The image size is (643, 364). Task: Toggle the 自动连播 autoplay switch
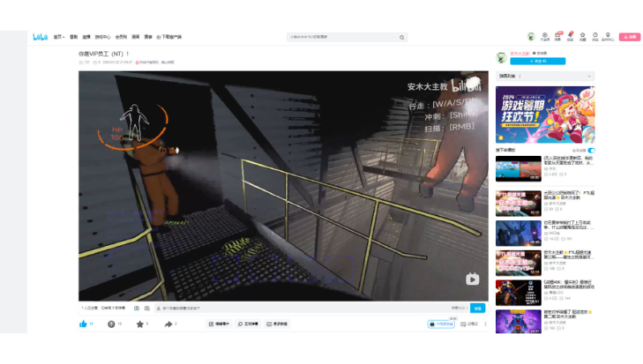[592, 150]
